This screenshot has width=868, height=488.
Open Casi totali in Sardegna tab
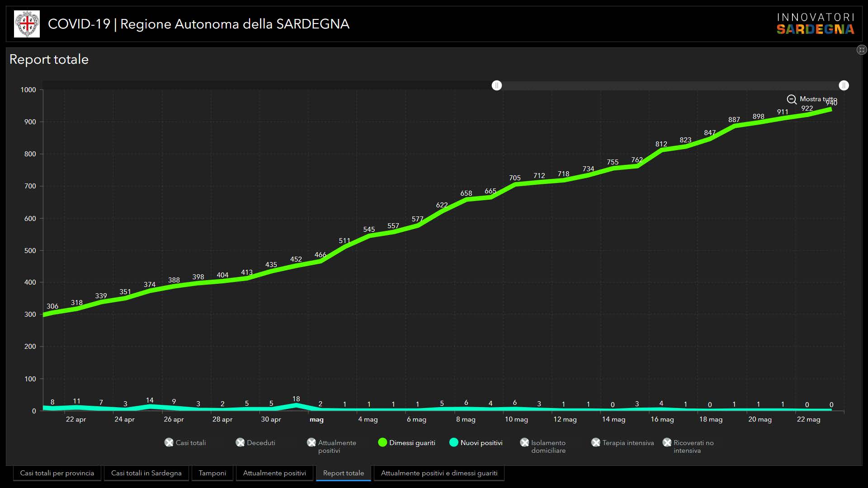click(146, 473)
